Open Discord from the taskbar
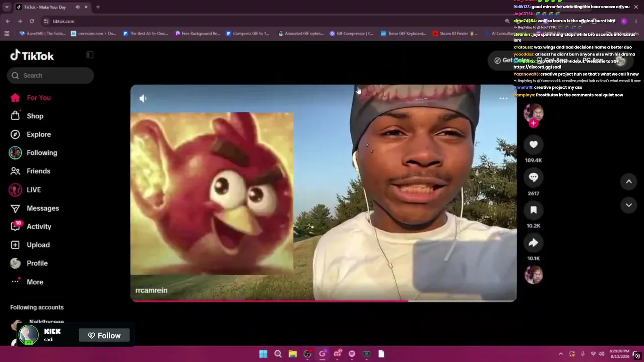644x362 pixels. coord(337,354)
